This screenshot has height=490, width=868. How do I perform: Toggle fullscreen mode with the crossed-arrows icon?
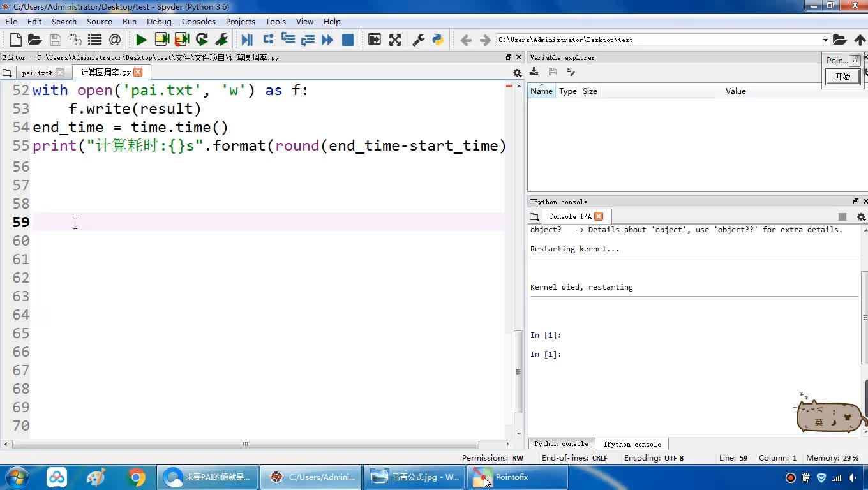(x=395, y=40)
